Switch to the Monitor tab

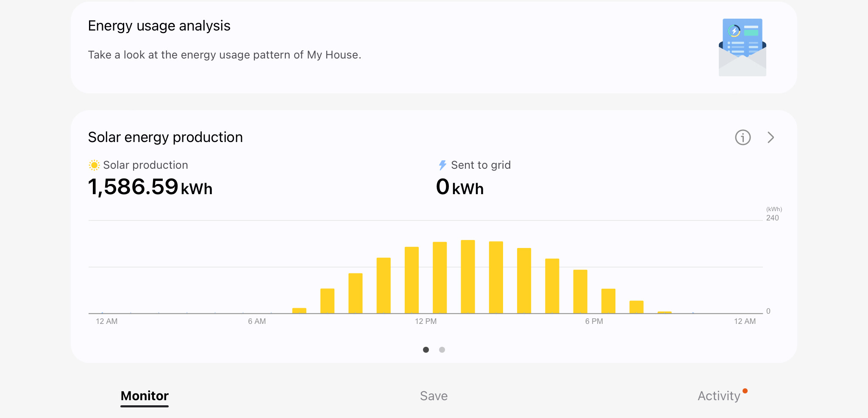tap(145, 396)
